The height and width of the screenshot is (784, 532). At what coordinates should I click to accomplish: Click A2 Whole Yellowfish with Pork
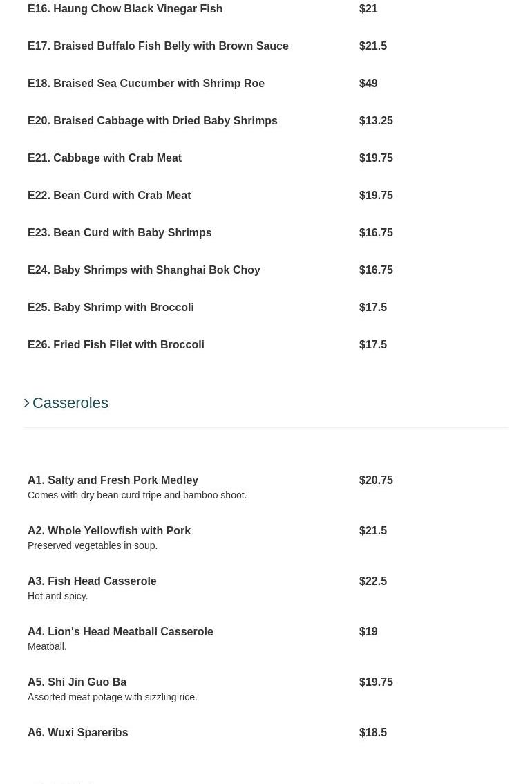(x=109, y=531)
